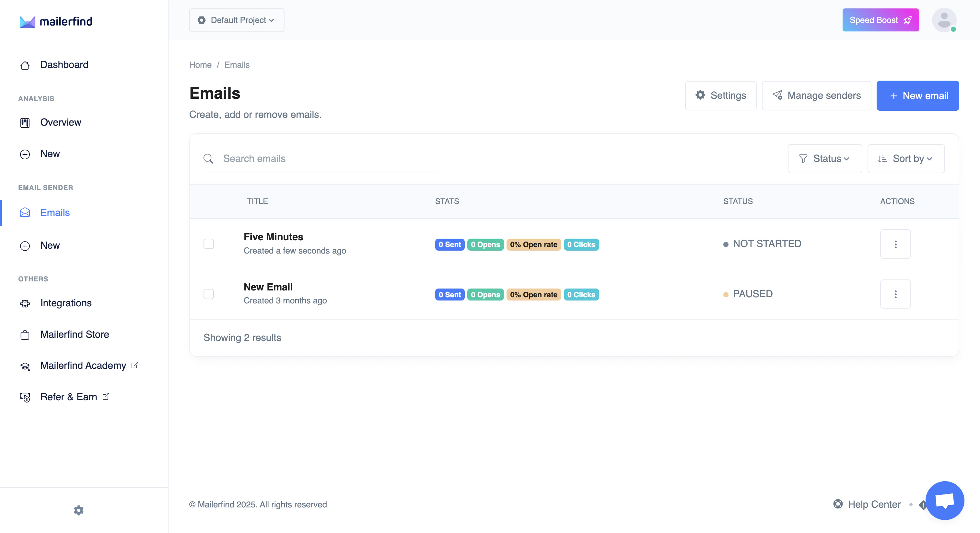Check the Five Minutes email checkbox
Screen dimensions: 980x533
(x=208, y=244)
